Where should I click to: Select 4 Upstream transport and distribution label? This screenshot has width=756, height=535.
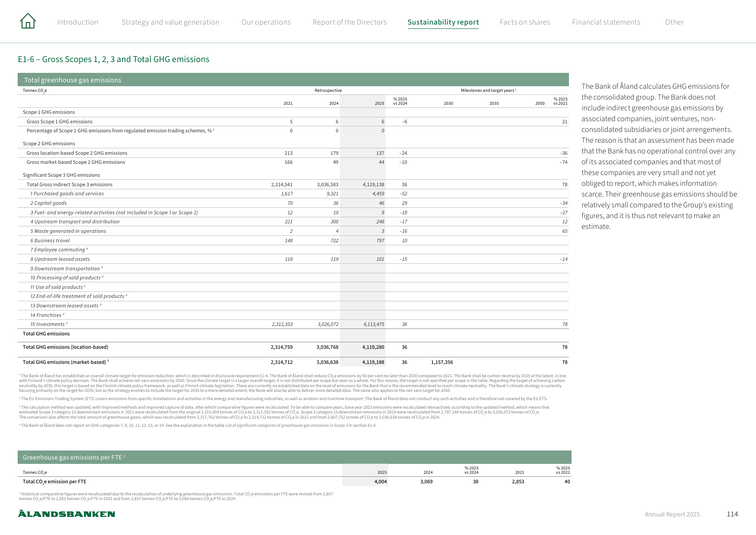(x=75, y=222)
